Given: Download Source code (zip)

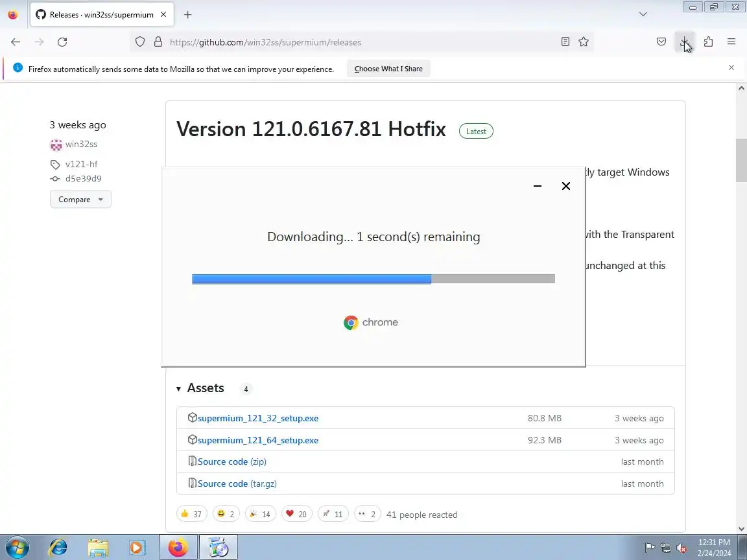Looking at the screenshot, I should [232, 461].
